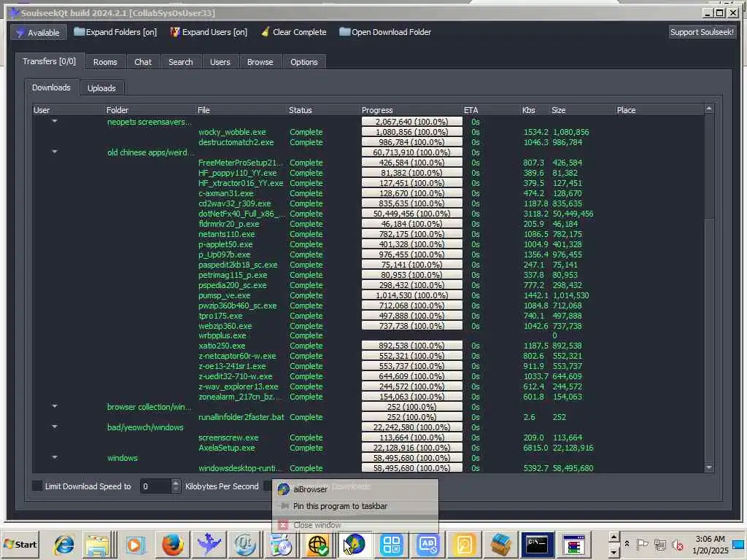
Task: Click the transfer list scroll-up arrow
Action: click(709, 109)
